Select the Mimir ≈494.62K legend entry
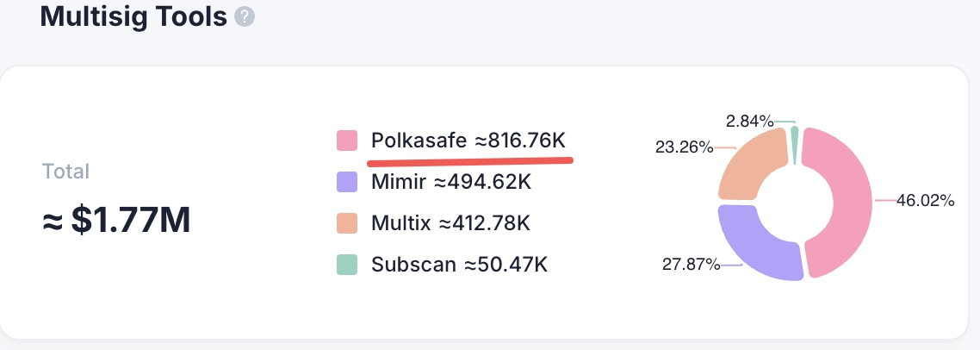This screenshot has height=350, width=980. tap(451, 182)
